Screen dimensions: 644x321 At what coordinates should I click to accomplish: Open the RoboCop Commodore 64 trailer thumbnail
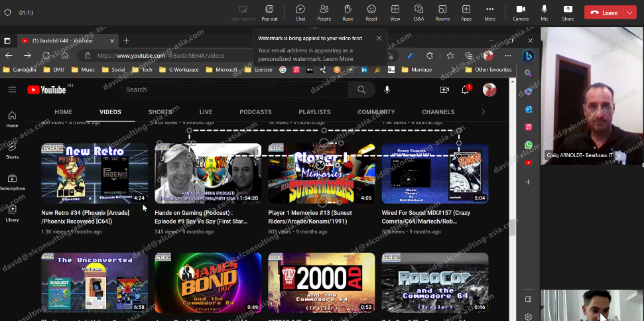pos(435,283)
